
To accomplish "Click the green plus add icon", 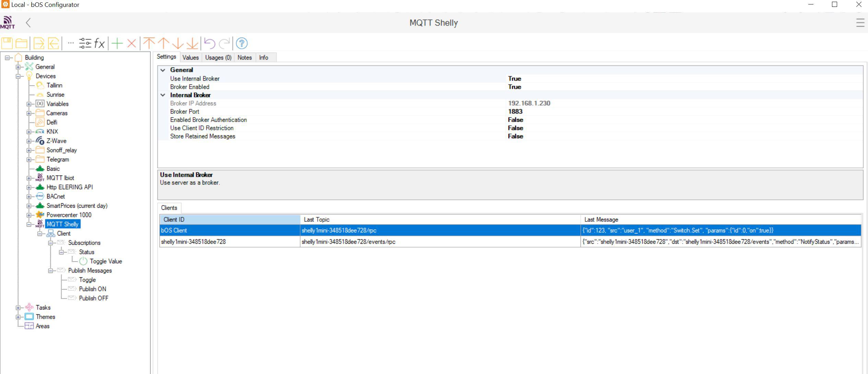I will 117,44.
